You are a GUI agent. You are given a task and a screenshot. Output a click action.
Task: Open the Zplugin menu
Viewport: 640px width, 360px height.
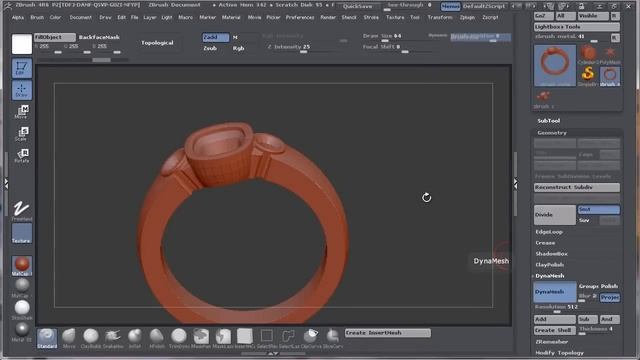[x=467, y=18]
